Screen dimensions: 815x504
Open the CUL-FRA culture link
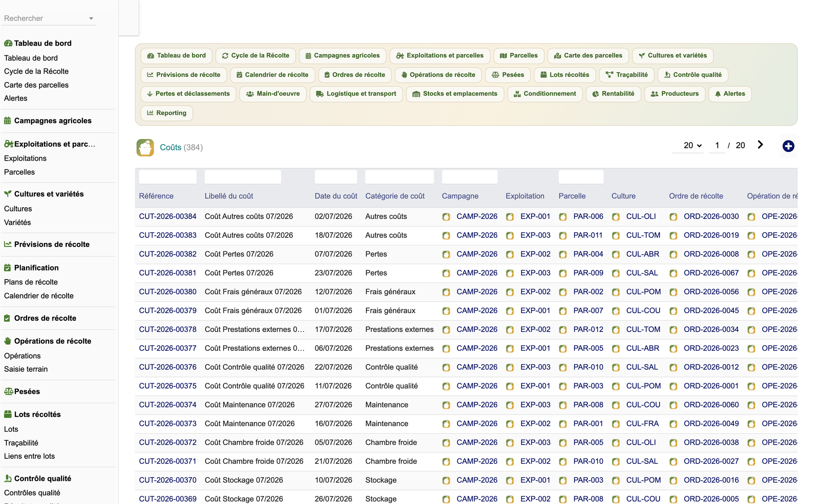(642, 424)
